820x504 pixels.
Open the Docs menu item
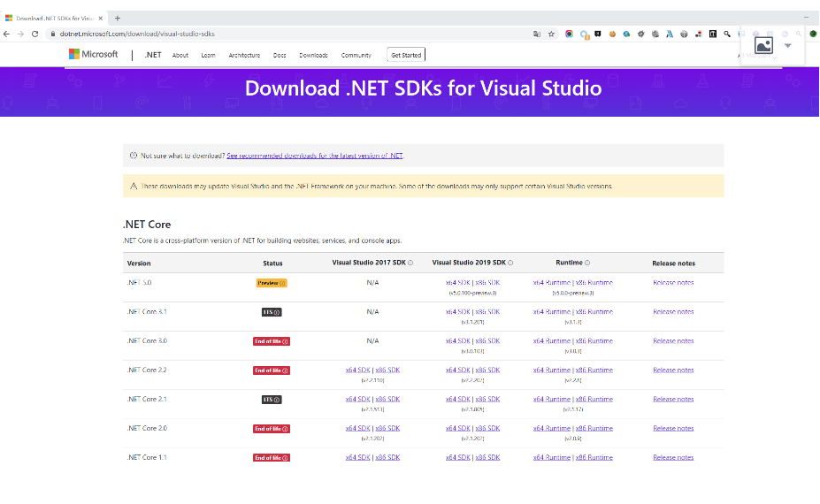click(x=280, y=56)
